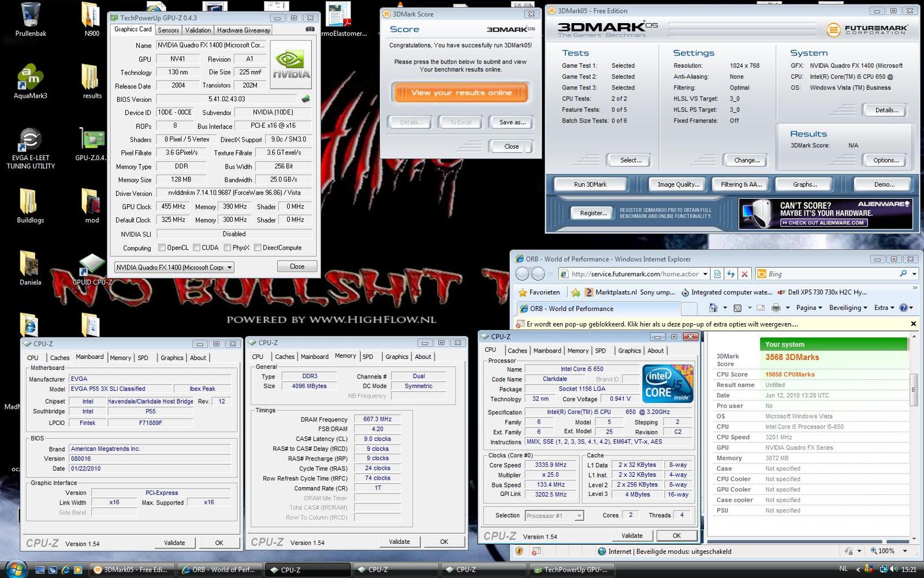Click the BIOS save chip icon in GPU-Z
924x578 pixels.
pyautogui.click(x=305, y=99)
